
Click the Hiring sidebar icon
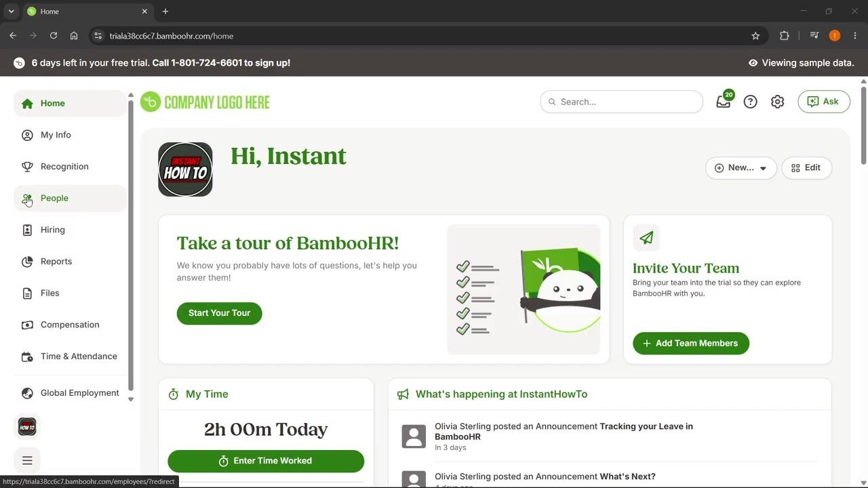27,230
